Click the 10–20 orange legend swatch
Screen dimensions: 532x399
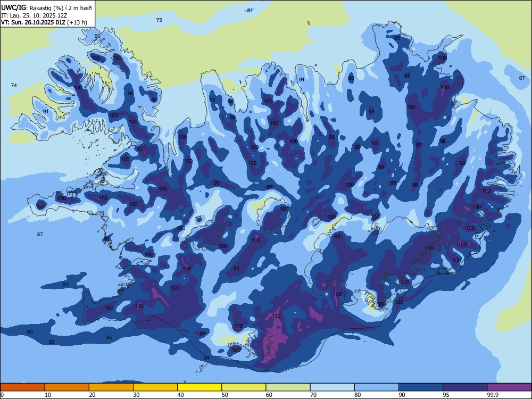pos(67,387)
